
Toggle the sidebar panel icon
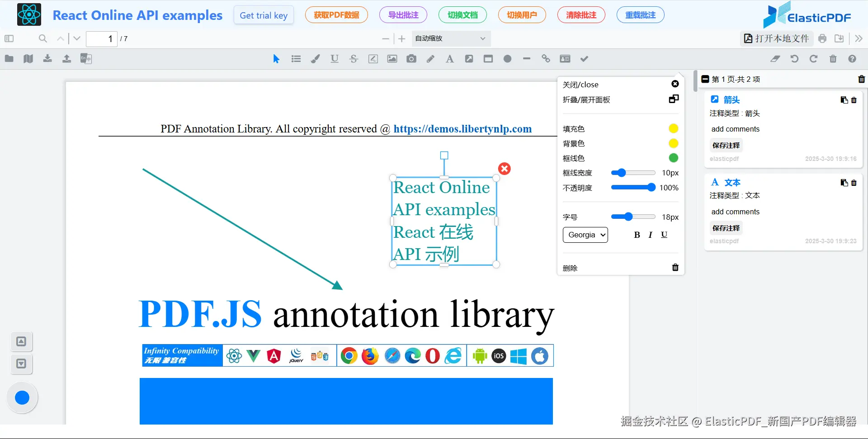[x=9, y=38]
